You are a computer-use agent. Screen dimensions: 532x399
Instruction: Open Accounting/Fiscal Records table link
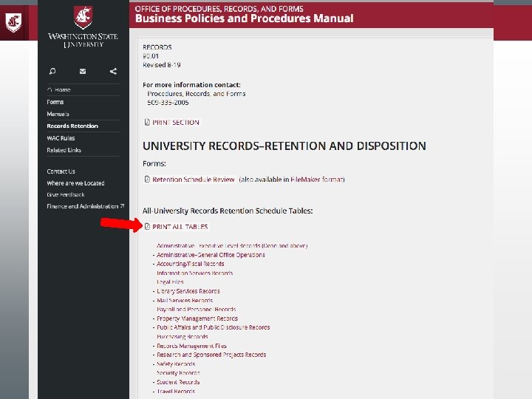tap(191, 264)
